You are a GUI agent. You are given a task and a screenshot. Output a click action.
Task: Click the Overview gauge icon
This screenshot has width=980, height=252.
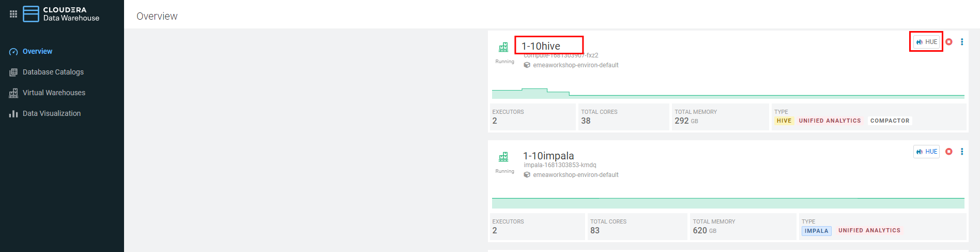click(x=13, y=52)
